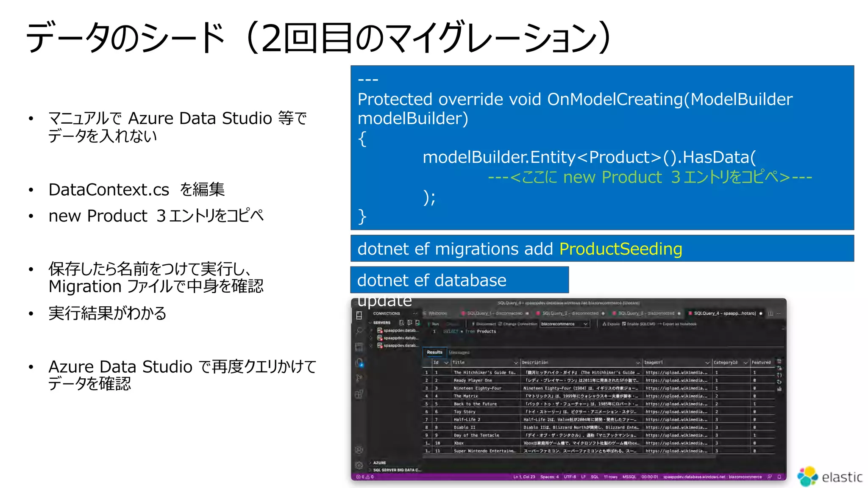The height and width of the screenshot is (488, 868).
Task: Click the feedback icon in status bar
Action: coord(770,477)
